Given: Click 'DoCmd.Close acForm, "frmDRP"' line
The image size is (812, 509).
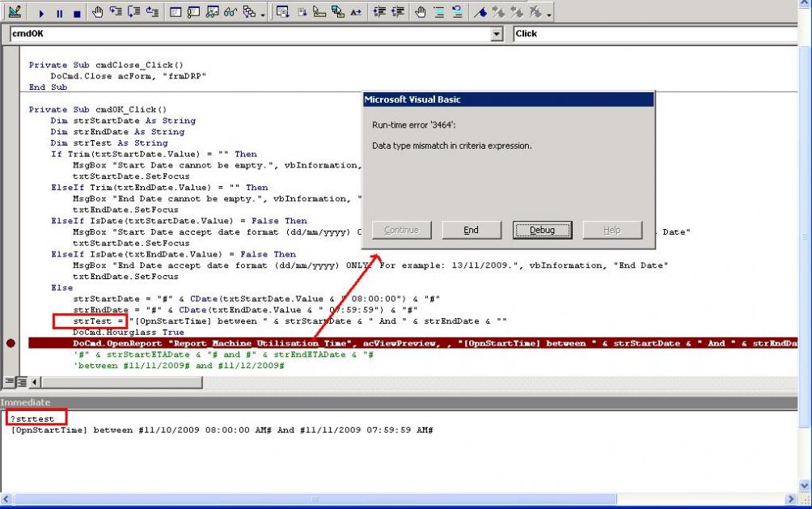Looking at the screenshot, I should [129, 76].
